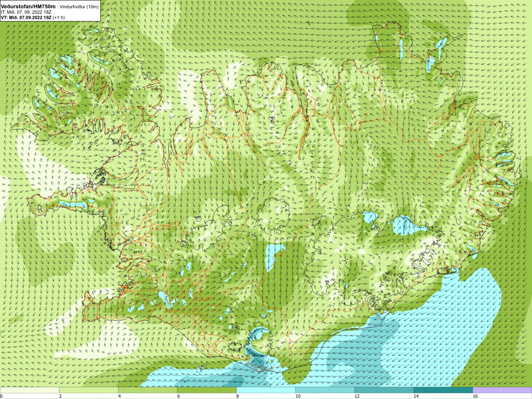Click the legend scale value '8'
This screenshot has width=532, height=399.
click(x=238, y=396)
